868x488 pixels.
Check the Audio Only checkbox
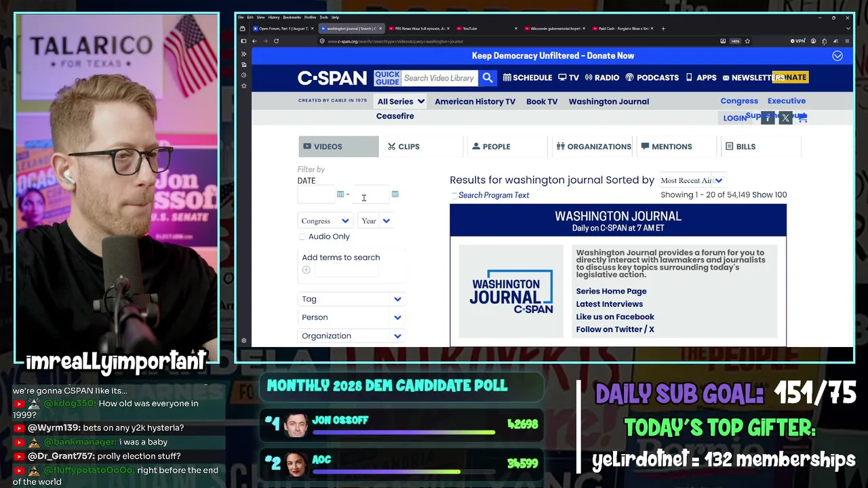(x=302, y=237)
